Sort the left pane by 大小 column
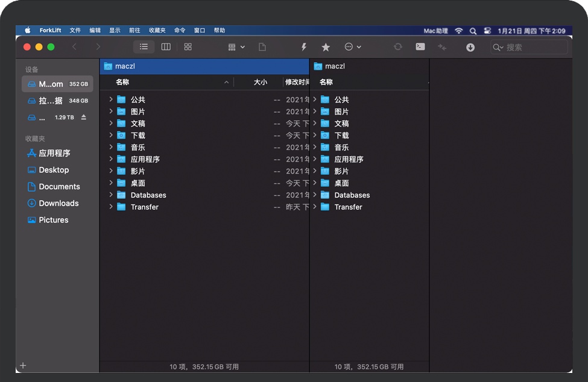This screenshot has width=588, height=382. point(260,82)
